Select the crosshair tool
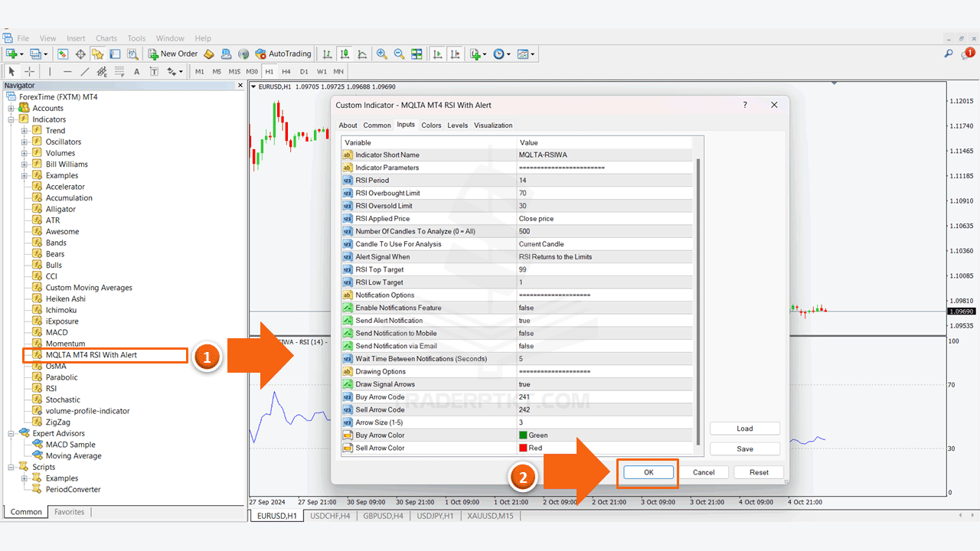Image resolution: width=980 pixels, height=551 pixels. pos(29,71)
